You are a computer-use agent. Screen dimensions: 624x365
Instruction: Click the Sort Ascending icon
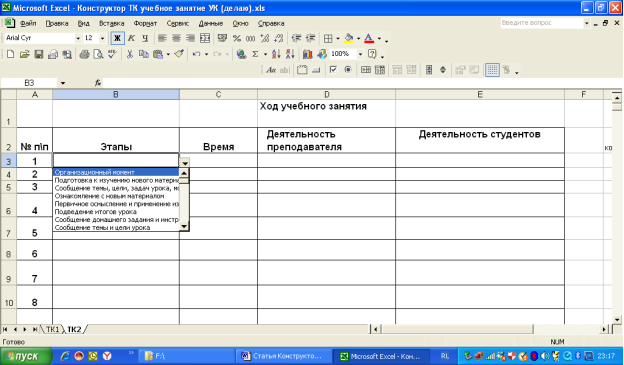click(x=276, y=54)
